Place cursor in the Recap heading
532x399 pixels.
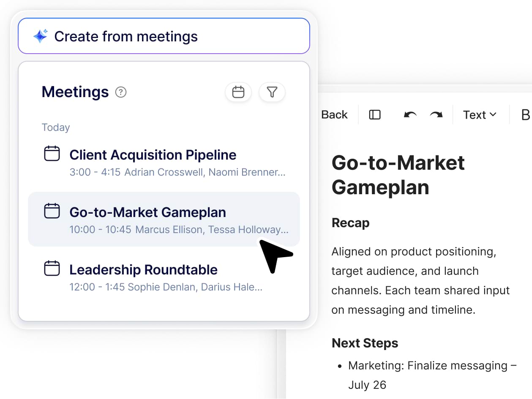(350, 223)
